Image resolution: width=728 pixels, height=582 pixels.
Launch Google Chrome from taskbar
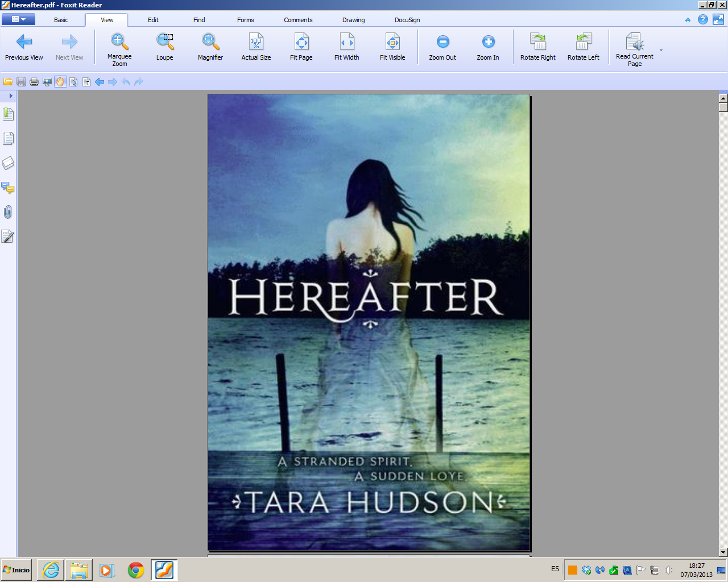(x=135, y=569)
